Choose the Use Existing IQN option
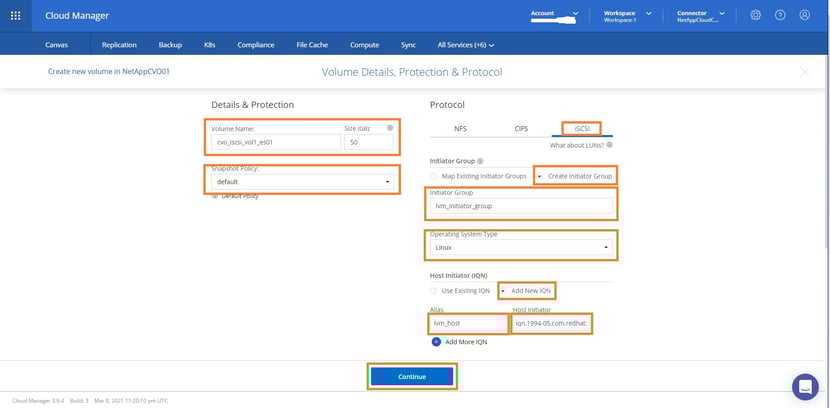This screenshot has height=408, width=830. tap(433, 290)
